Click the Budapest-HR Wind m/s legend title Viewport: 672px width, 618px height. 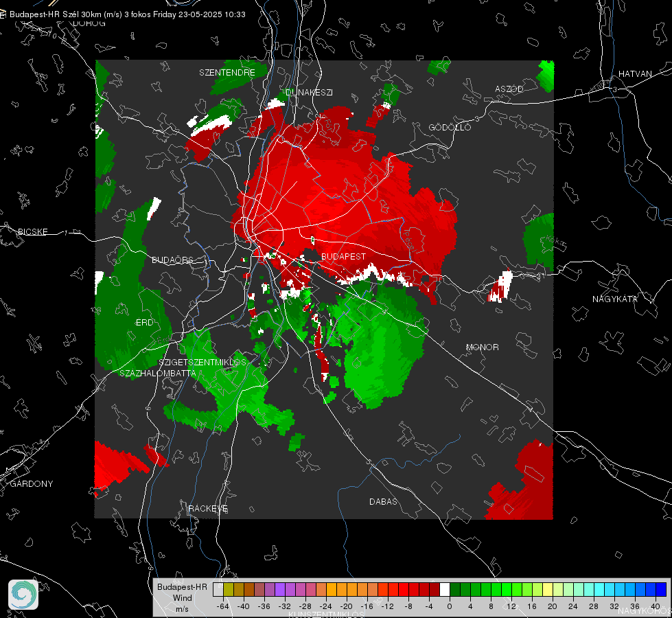pos(182,597)
